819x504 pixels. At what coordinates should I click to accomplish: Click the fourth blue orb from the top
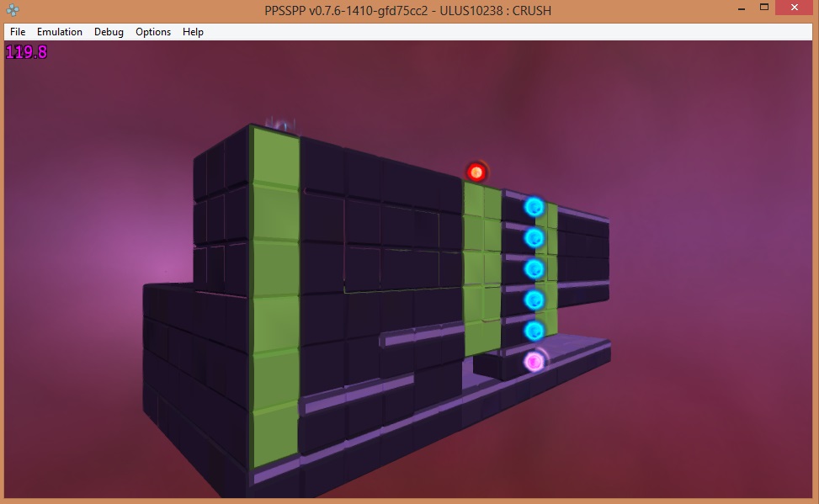(534, 300)
